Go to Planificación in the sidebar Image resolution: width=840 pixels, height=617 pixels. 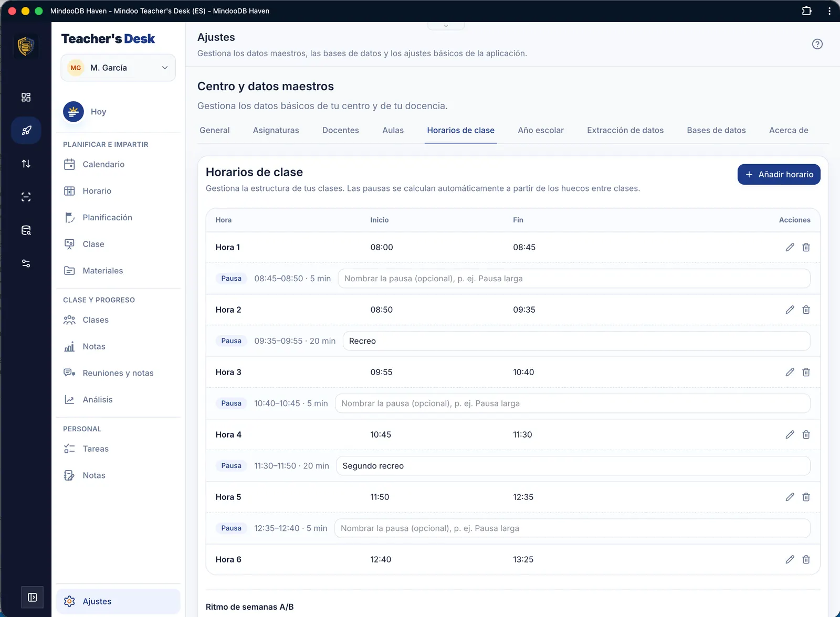pos(118,217)
